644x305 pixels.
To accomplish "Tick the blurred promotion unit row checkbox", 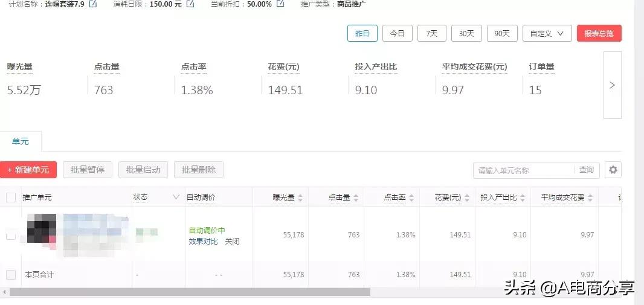I will [x=11, y=235].
